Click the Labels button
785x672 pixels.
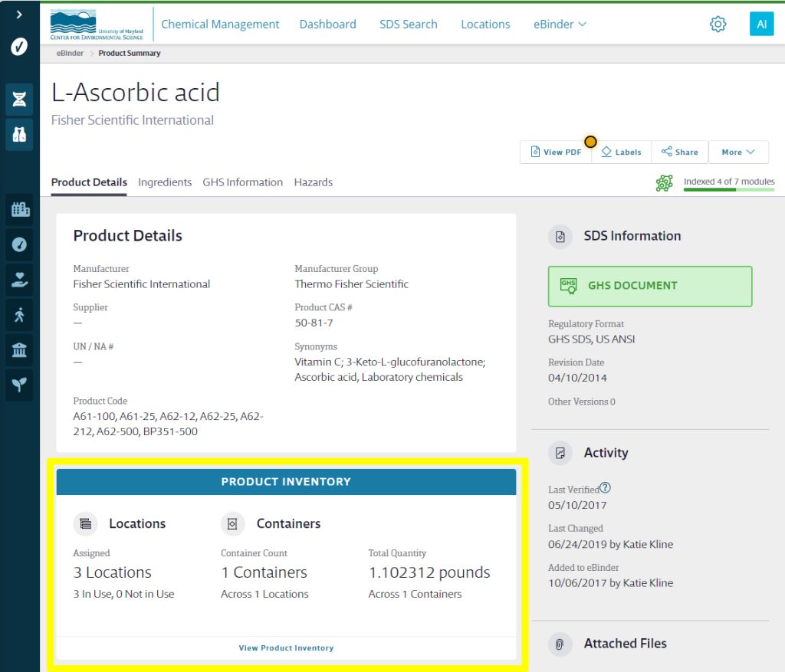(621, 152)
